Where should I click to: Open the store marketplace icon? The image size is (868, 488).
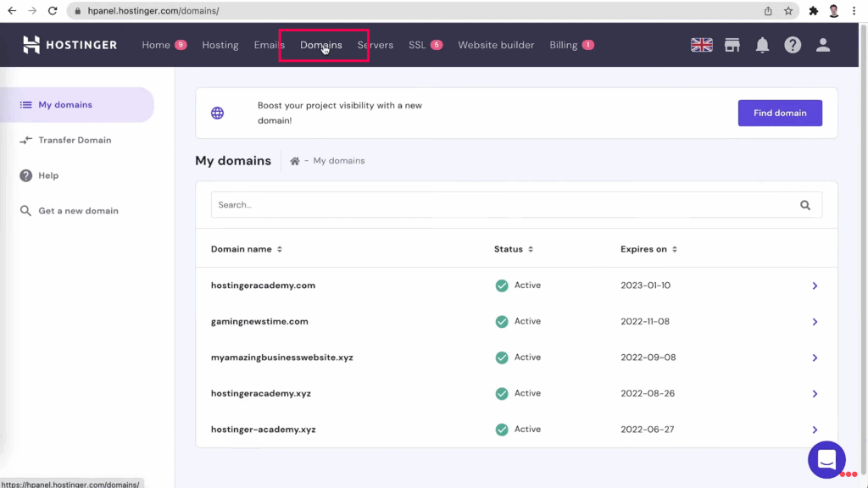[732, 45]
